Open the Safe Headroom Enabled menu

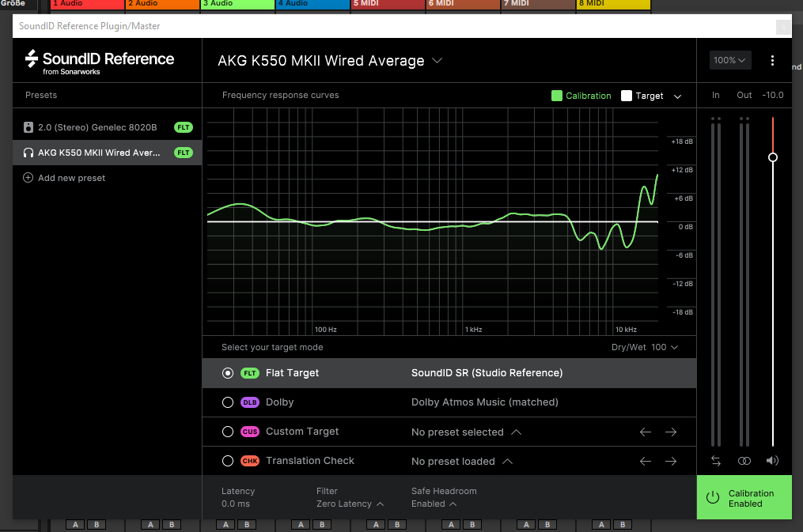click(434, 504)
